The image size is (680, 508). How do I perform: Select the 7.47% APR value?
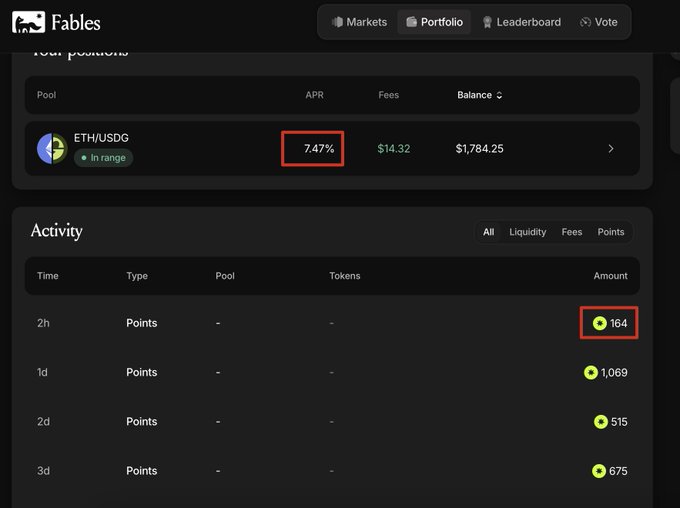319,148
